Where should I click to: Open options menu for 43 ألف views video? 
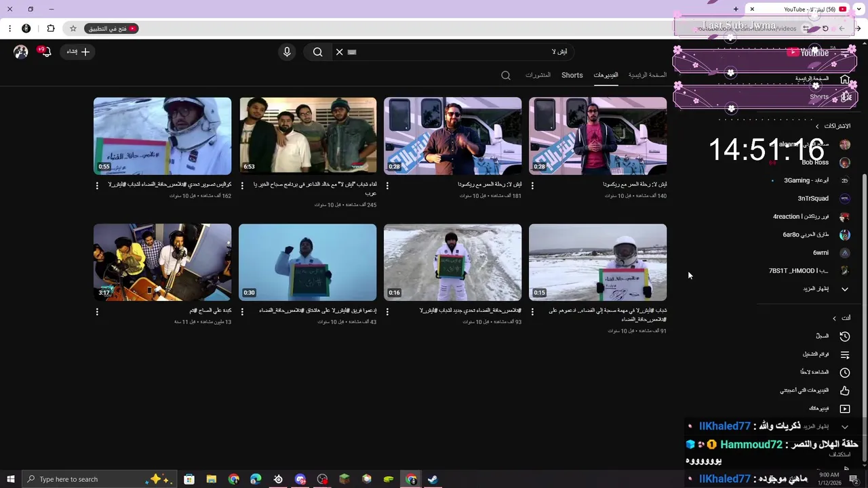point(242,312)
